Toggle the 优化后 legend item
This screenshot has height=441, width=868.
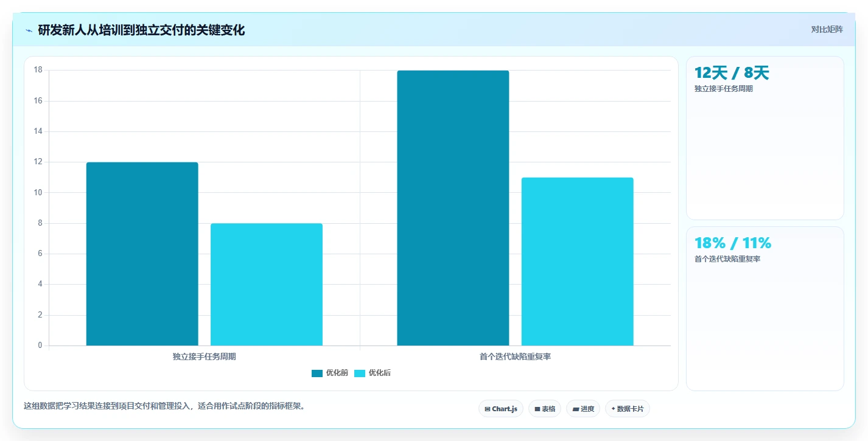(372, 373)
